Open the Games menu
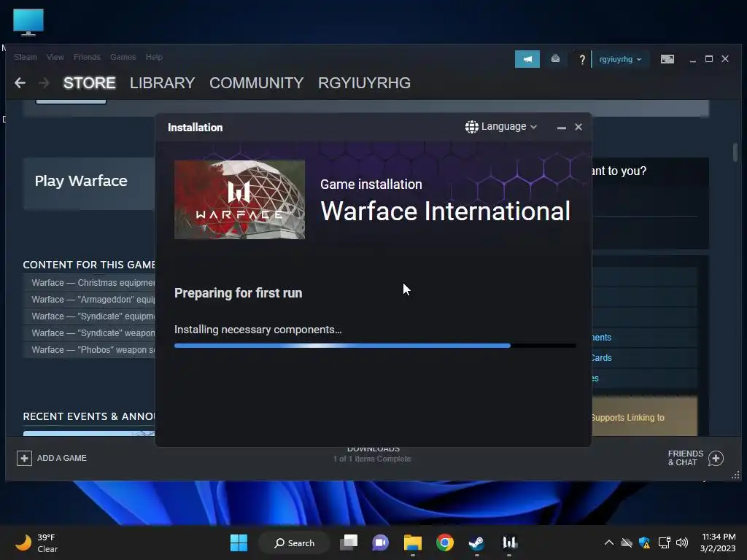Image resolution: width=747 pixels, height=560 pixels. click(123, 57)
